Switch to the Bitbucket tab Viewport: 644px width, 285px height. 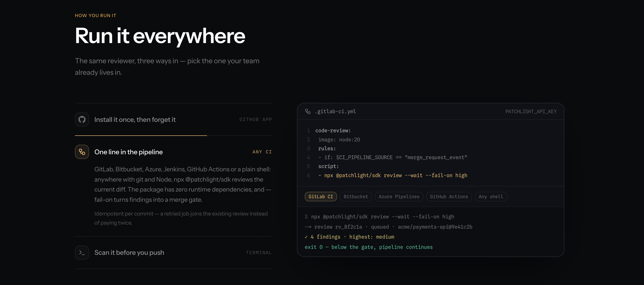[356, 197]
